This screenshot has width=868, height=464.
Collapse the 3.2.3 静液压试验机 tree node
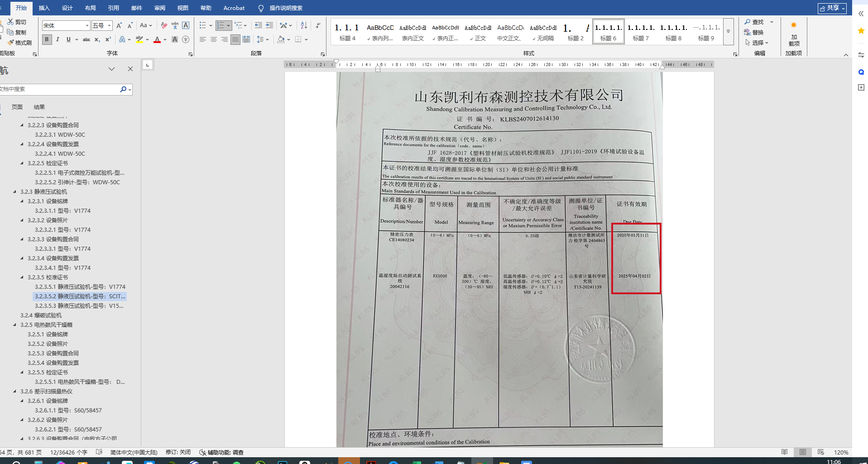pyautogui.click(x=15, y=192)
